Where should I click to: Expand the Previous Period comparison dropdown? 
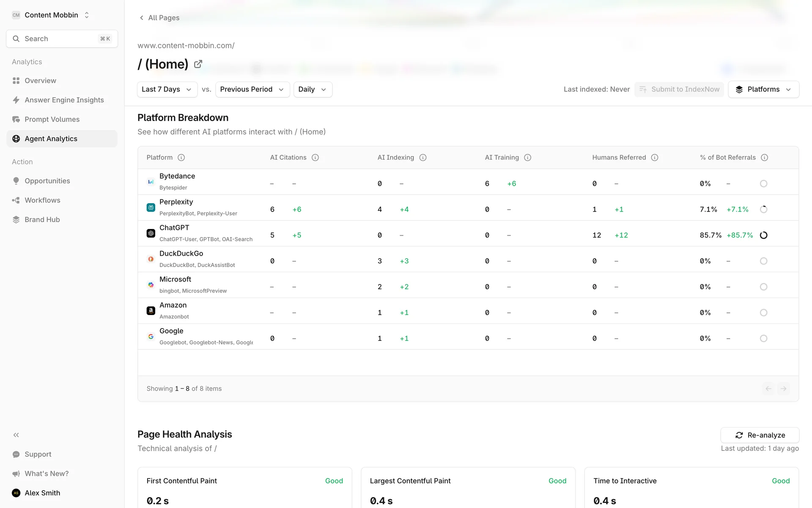(252, 89)
